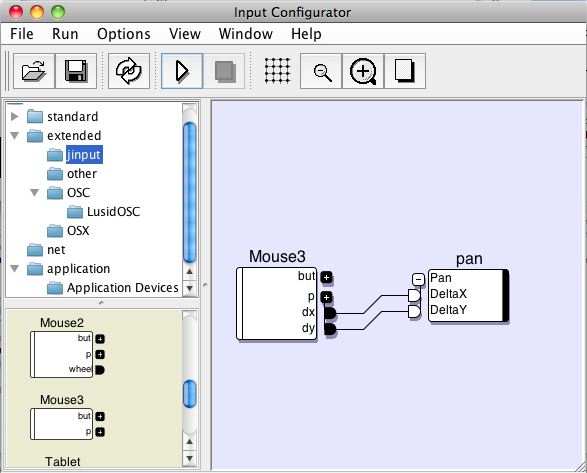Viewport: 587px width, 473px height.
Task: Open the Run menu
Action: click(x=65, y=34)
